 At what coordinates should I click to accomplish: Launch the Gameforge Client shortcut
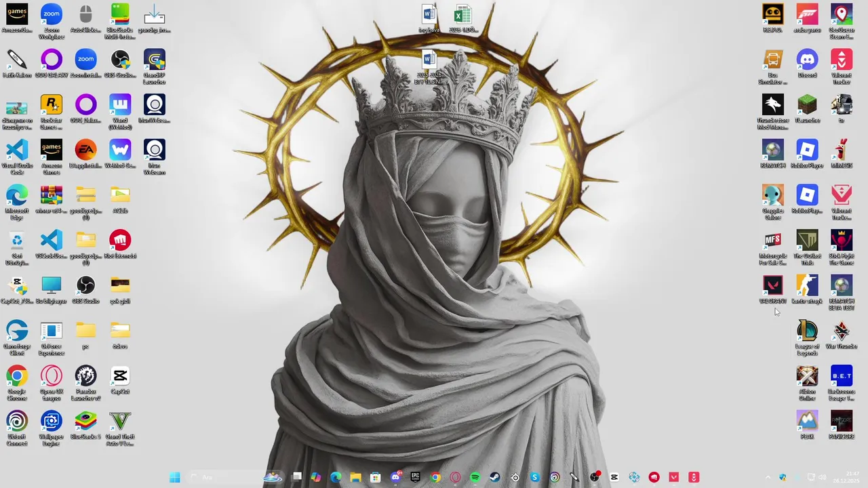coord(17,338)
